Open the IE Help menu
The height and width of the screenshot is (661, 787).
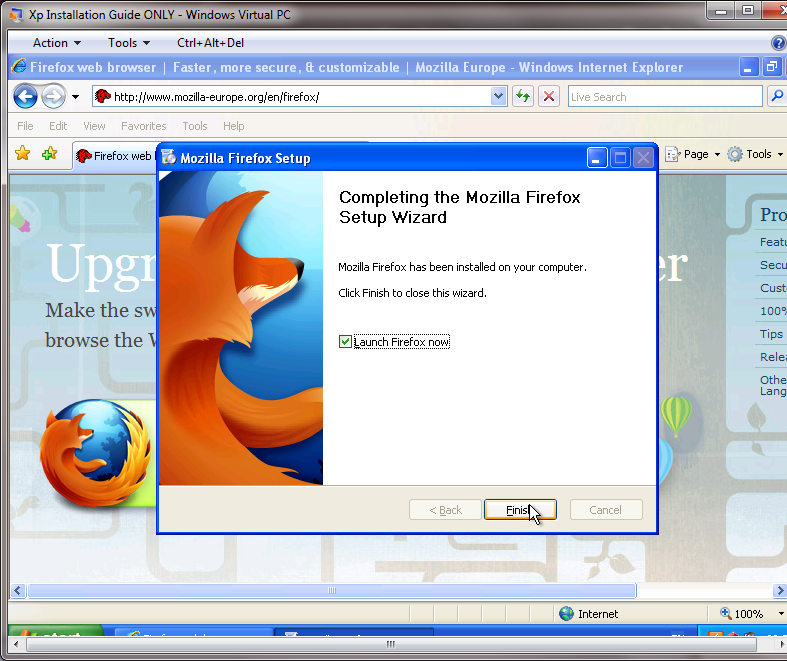tap(233, 126)
